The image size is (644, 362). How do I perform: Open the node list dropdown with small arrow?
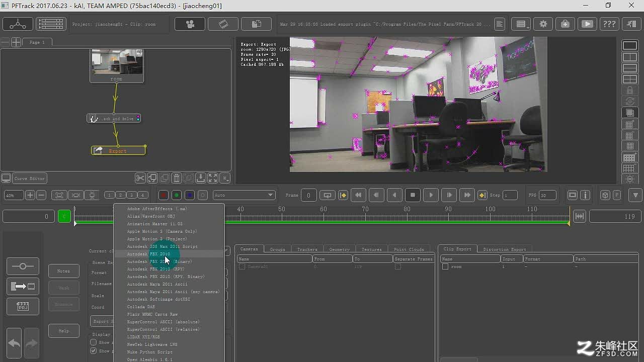[x=521, y=24]
